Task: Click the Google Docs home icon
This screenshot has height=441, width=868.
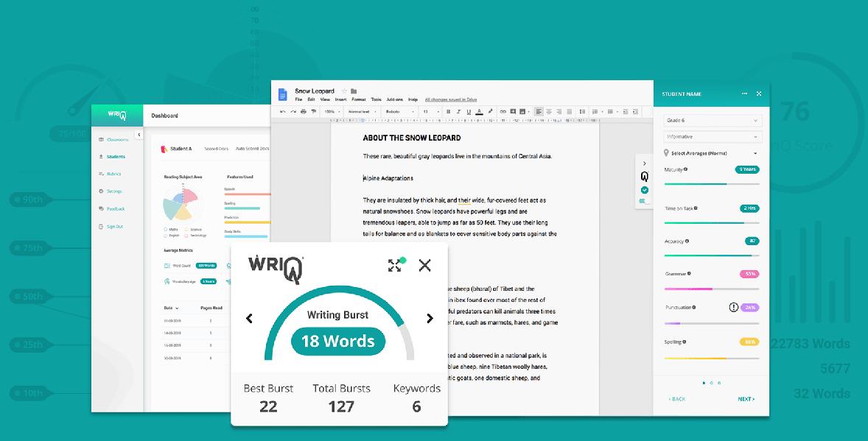Action: pos(282,95)
